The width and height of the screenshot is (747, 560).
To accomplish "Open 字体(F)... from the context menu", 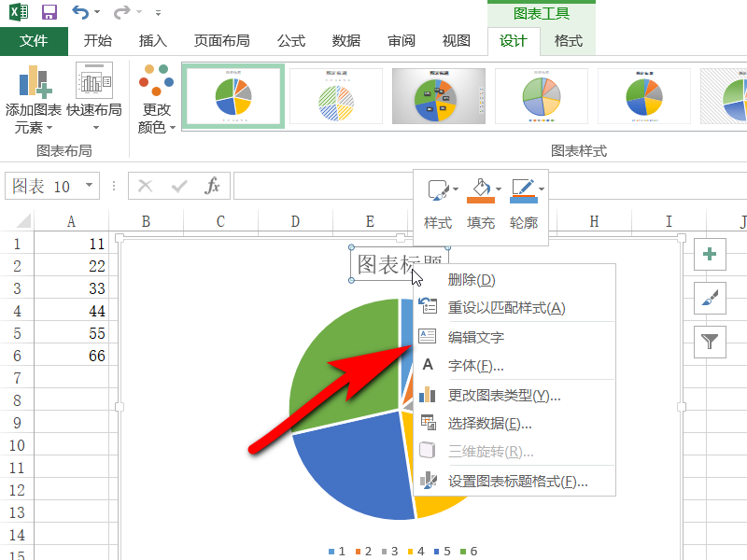I will (x=514, y=365).
